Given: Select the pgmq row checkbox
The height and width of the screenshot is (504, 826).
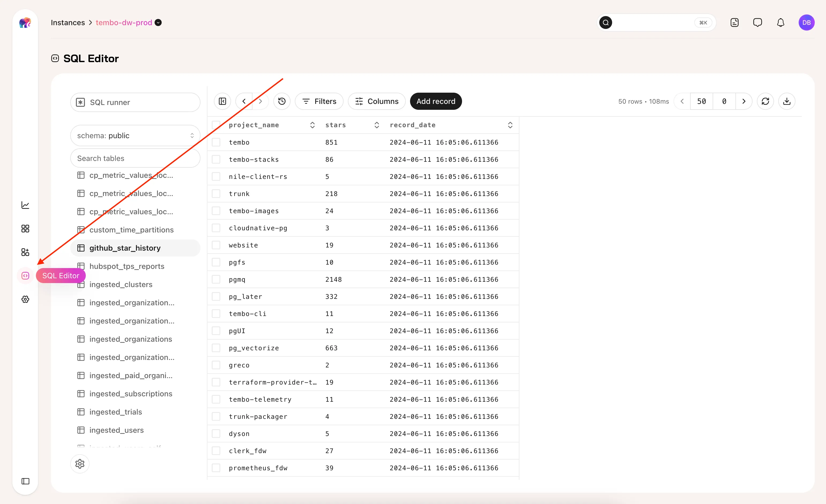Looking at the screenshot, I should tap(216, 279).
